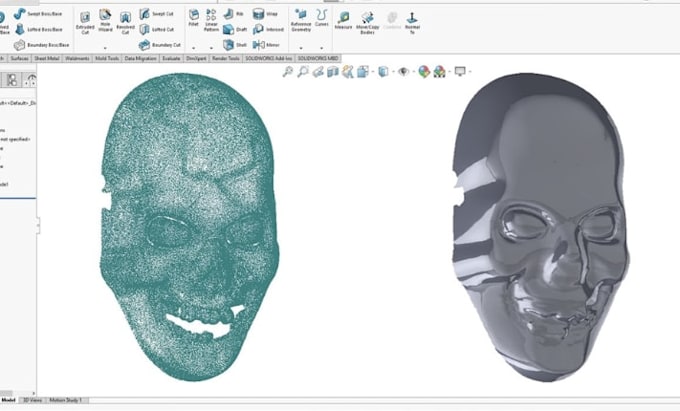Launch the Measure tool

click(343, 20)
